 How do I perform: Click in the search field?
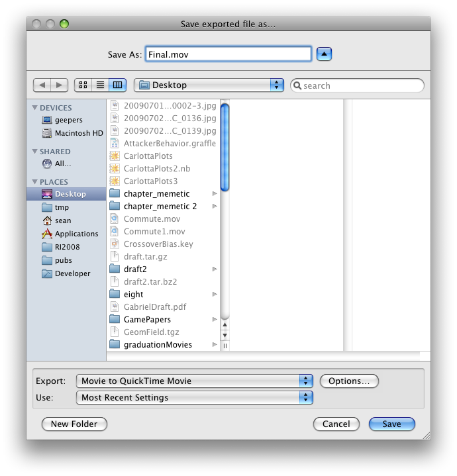point(362,85)
